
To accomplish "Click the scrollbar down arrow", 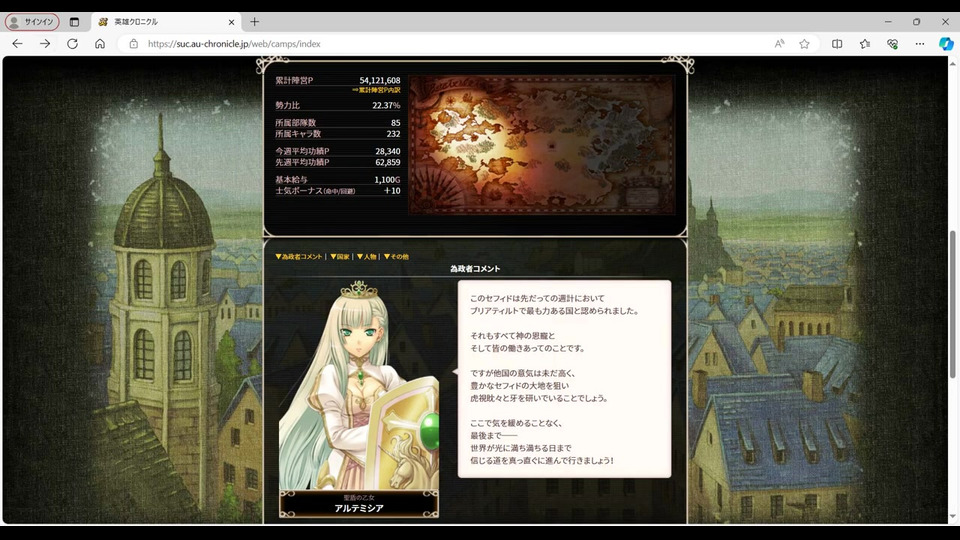I will 953,517.
